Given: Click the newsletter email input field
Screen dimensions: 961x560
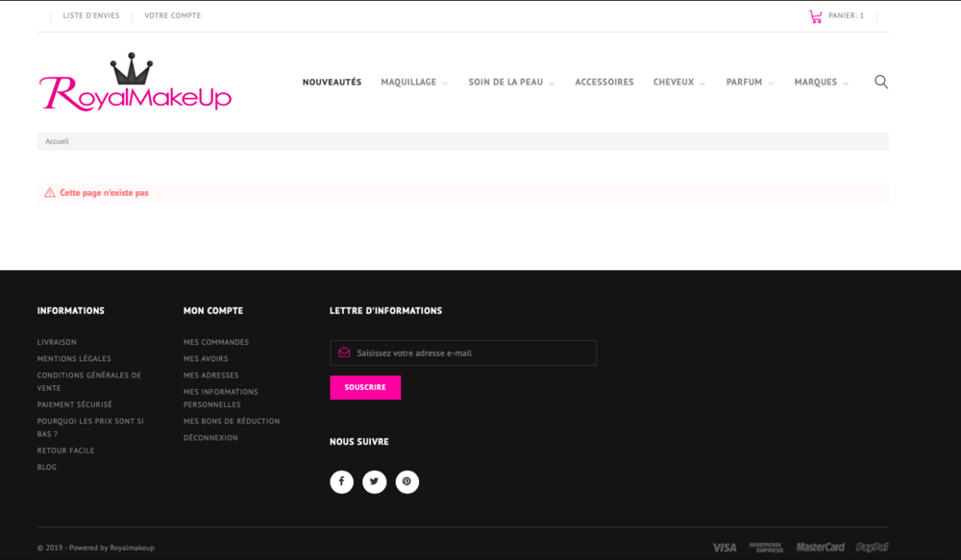Looking at the screenshot, I should (463, 353).
